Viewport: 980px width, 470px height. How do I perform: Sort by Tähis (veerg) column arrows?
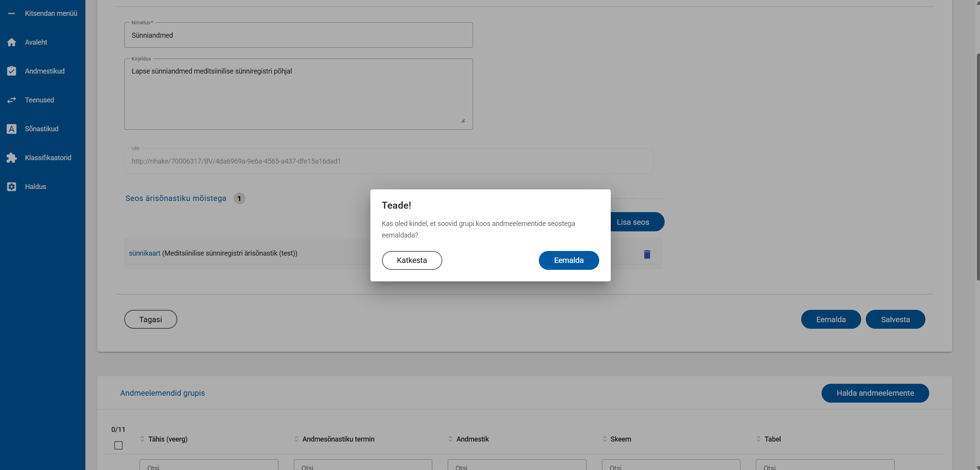click(x=142, y=439)
